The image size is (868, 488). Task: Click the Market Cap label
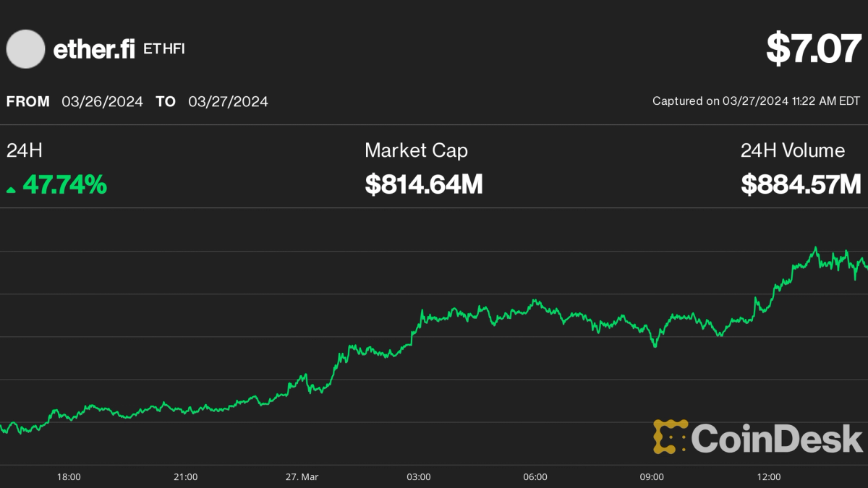pos(416,150)
